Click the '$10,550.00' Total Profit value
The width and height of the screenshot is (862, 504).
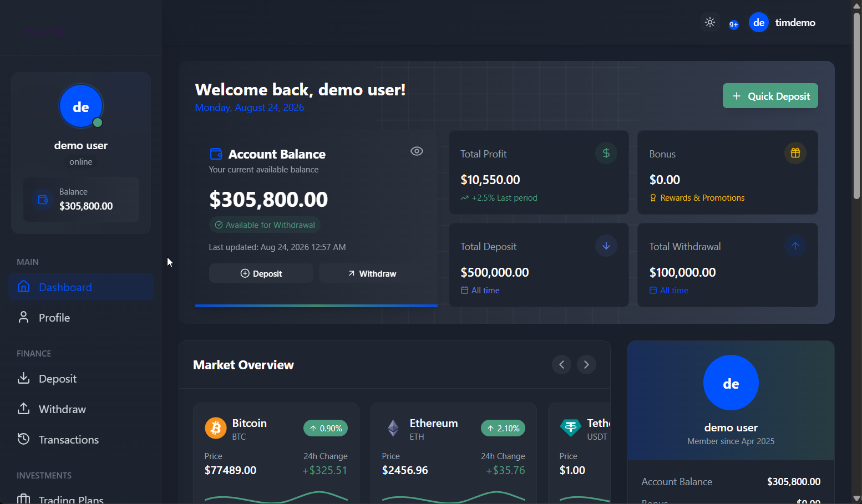click(x=490, y=180)
